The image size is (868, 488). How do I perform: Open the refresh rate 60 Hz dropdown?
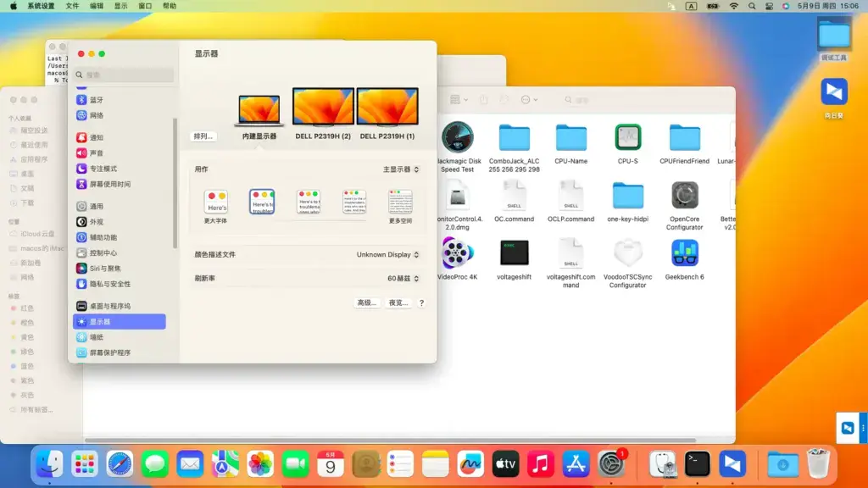[x=403, y=278]
